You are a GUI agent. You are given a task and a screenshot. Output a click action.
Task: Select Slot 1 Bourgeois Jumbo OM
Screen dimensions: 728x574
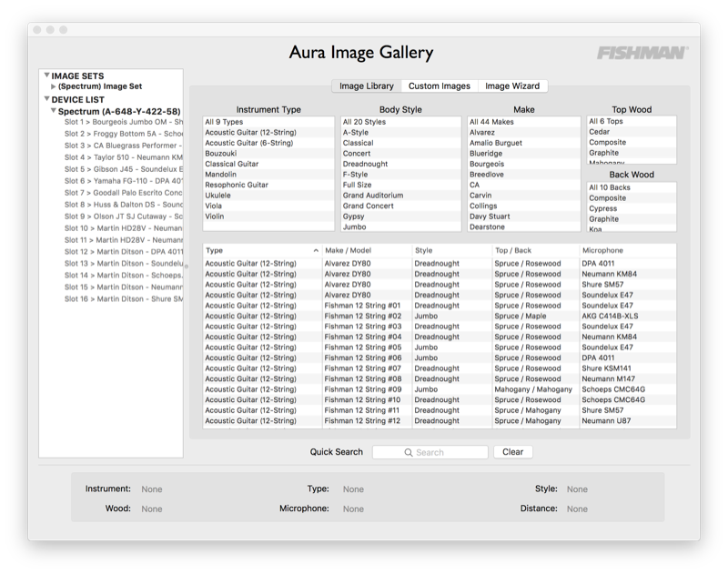pyautogui.click(x=124, y=122)
